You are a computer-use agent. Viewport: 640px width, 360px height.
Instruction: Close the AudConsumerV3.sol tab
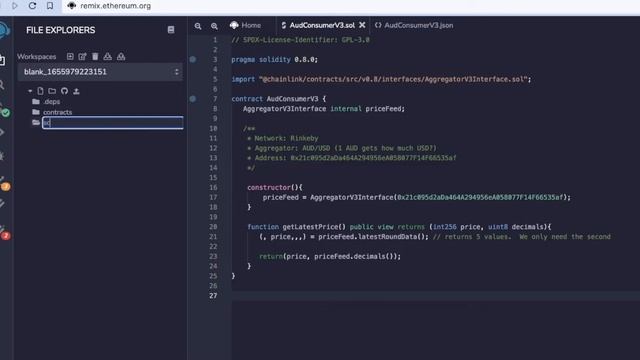tap(362, 25)
